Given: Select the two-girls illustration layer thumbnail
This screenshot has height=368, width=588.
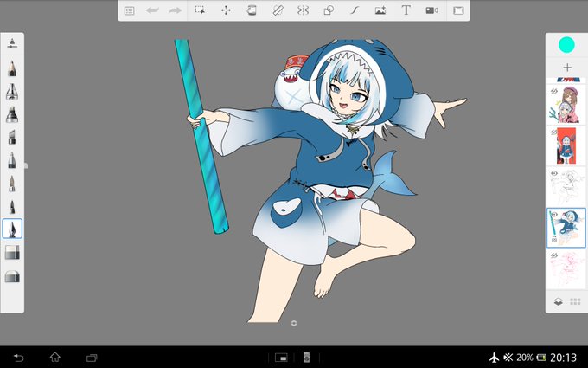Looking at the screenshot, I should pyautogui.click(x=566, y=105).
